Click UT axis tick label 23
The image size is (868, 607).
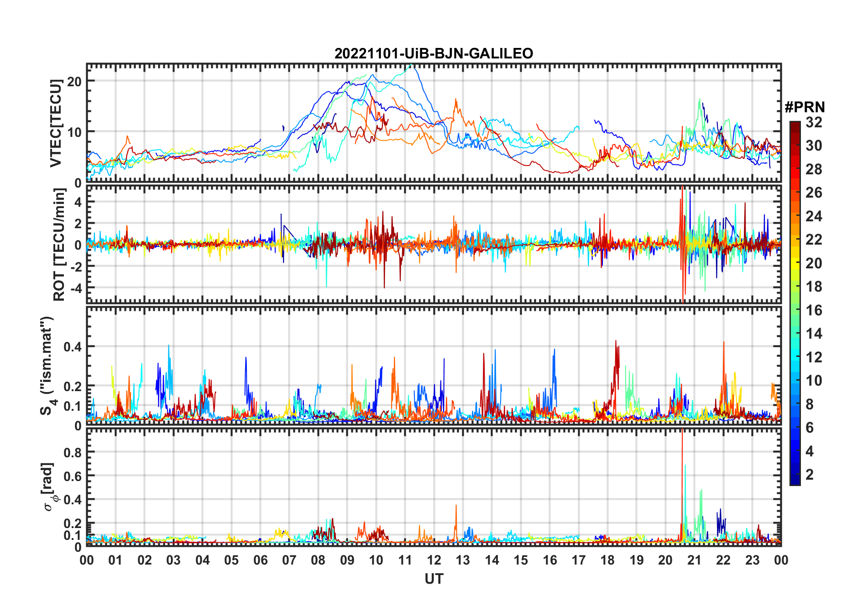point(752,560)
